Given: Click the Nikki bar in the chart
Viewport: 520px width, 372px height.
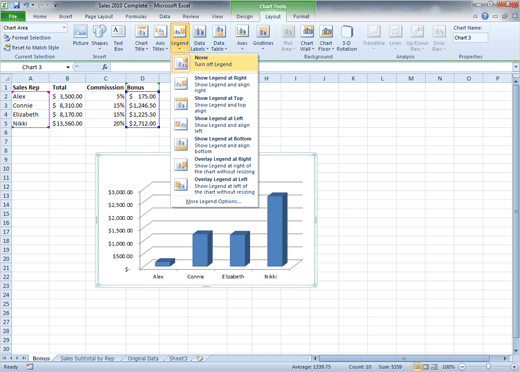Looking at the screenshot, I should click(x=276, y=229).
